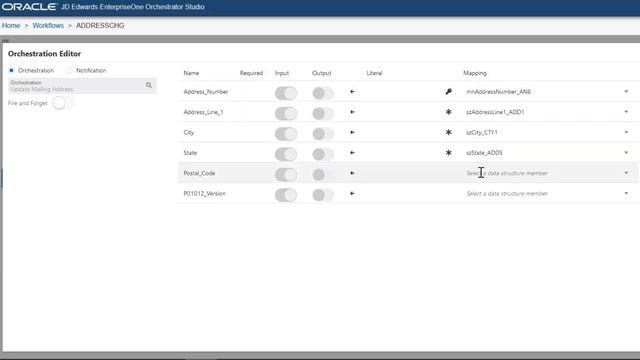Screen dimensions: 640x360
Task: Click the P01012_Version row name
Action: point(204,194)
